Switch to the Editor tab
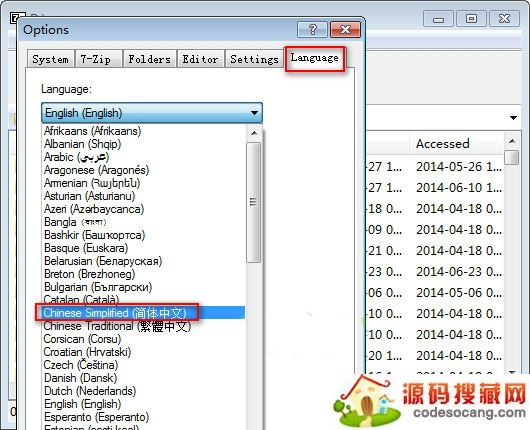Image resolution: width=530 pixels, height=430 pixels. (200, 59)
